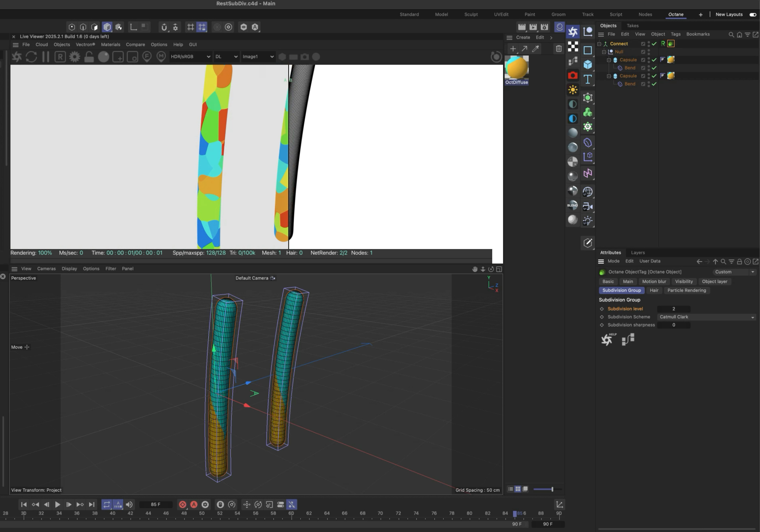The image size is (760, 532).
Task: Click the Octane help icon in Attributes
Action: click(608, 339)
